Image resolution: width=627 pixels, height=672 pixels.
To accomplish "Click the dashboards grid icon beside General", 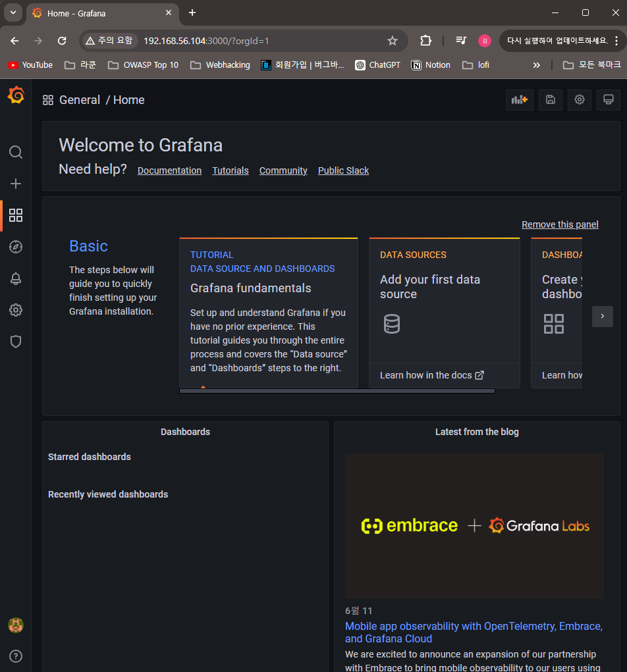I will point(48,100).
